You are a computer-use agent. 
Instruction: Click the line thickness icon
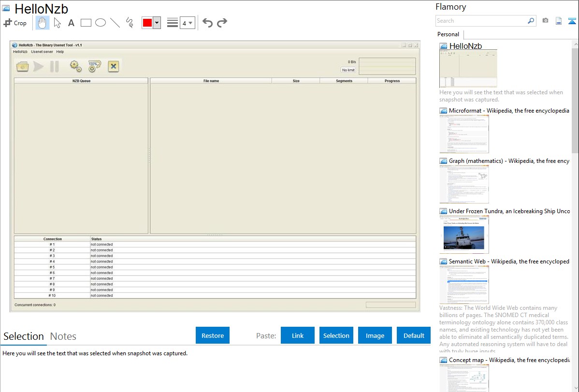point(173,23)
